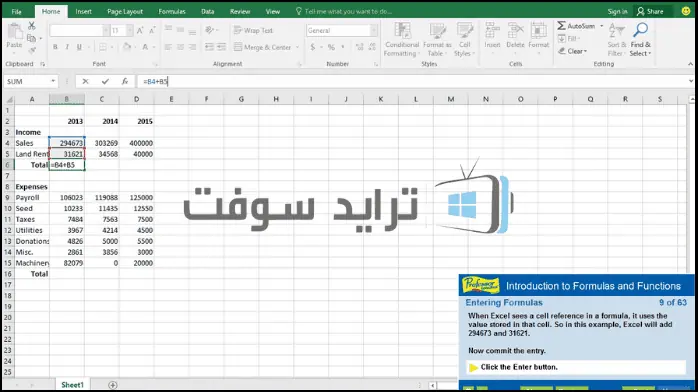
Task: Toggle Wrap Text
Action: (253, 30)
